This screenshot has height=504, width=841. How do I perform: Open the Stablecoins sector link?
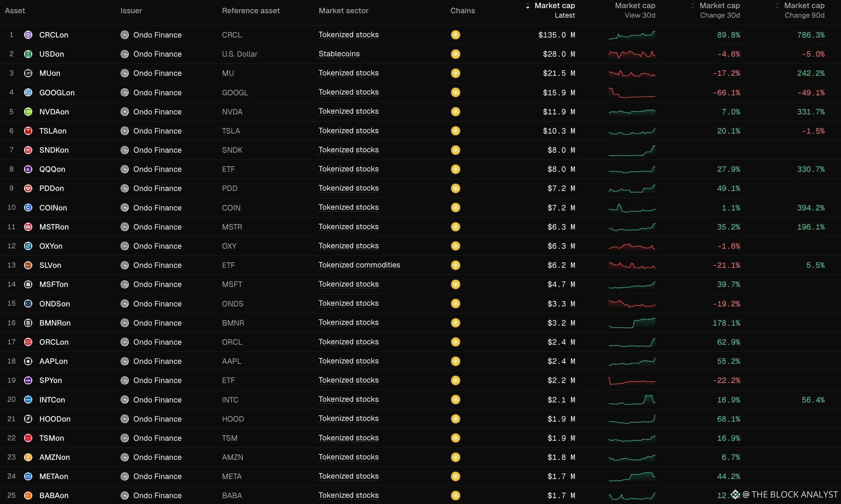339,54
